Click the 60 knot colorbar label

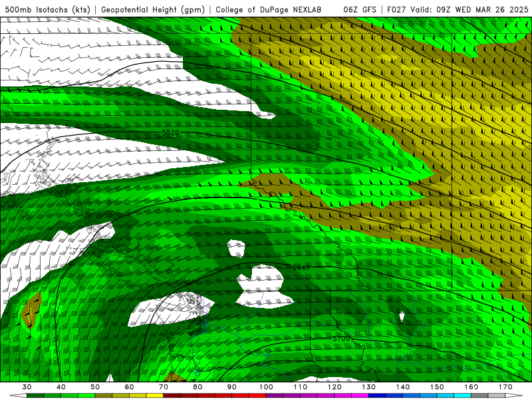point(129,387)
